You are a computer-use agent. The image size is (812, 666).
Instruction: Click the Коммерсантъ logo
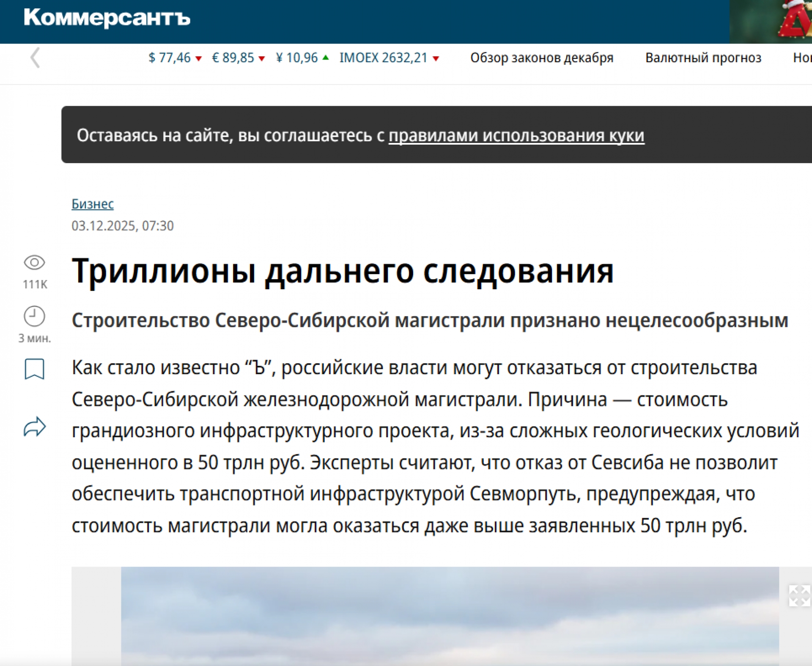(107, 18)
